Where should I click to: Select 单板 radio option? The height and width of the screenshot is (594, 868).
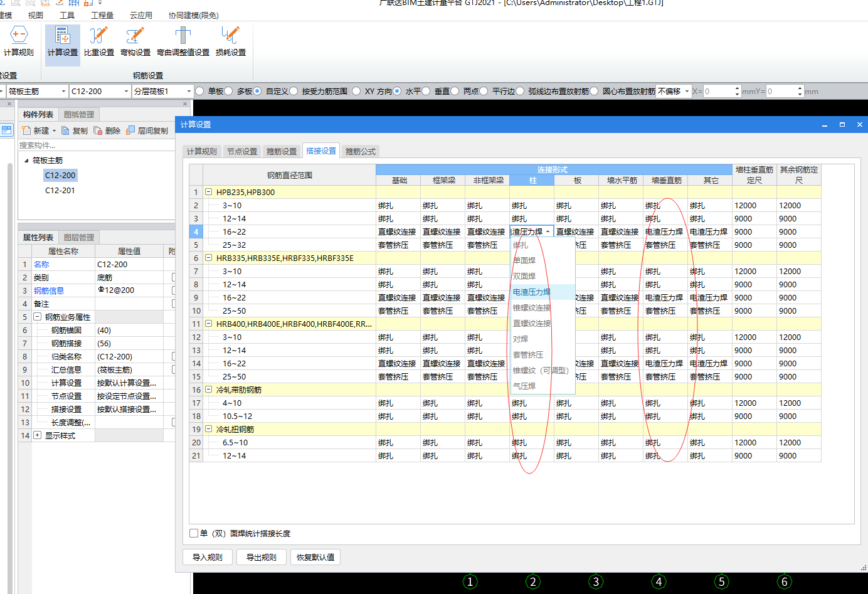[199, 91]
